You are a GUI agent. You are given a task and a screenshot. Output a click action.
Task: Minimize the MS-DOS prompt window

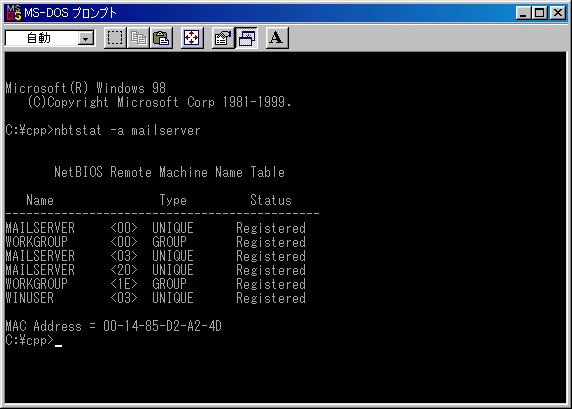523,13
